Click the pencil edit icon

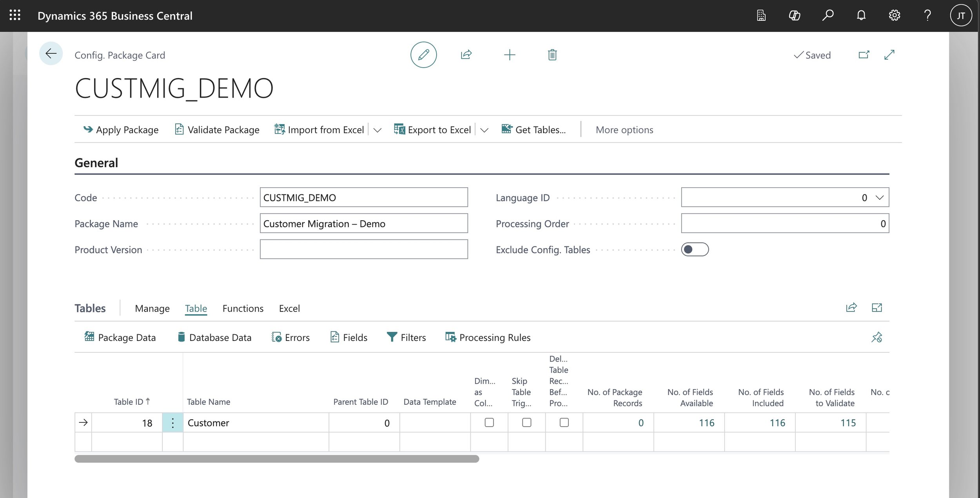click(423, 54)
